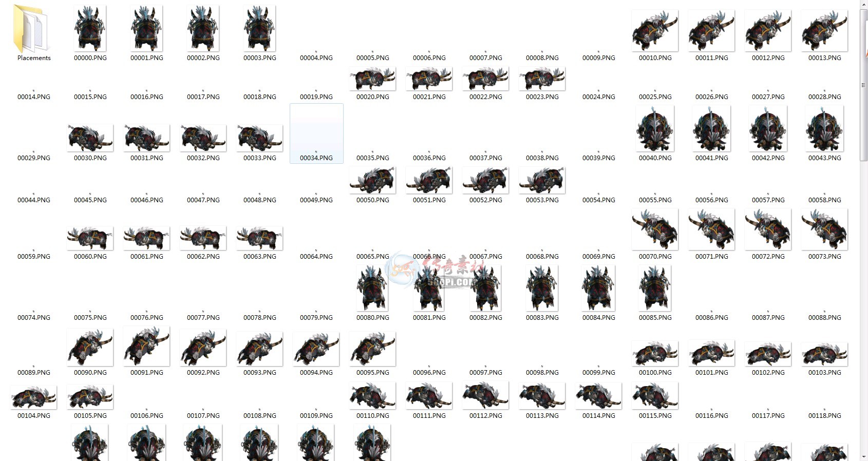
Task: Choose the 00053.PNG thumbnail
Action: pyautogui.click(x=542, y=180)
